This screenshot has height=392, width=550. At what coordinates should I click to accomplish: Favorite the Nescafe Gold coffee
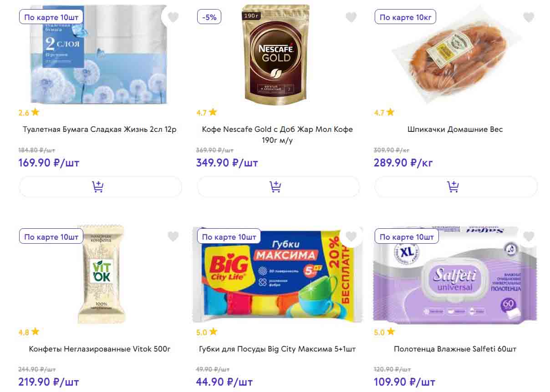click(x=351, y=17)
